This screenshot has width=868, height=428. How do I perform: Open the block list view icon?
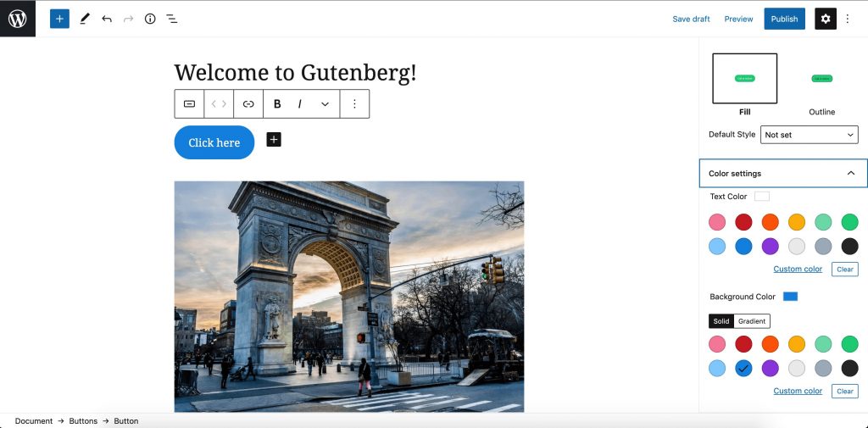tap(172, 19)
